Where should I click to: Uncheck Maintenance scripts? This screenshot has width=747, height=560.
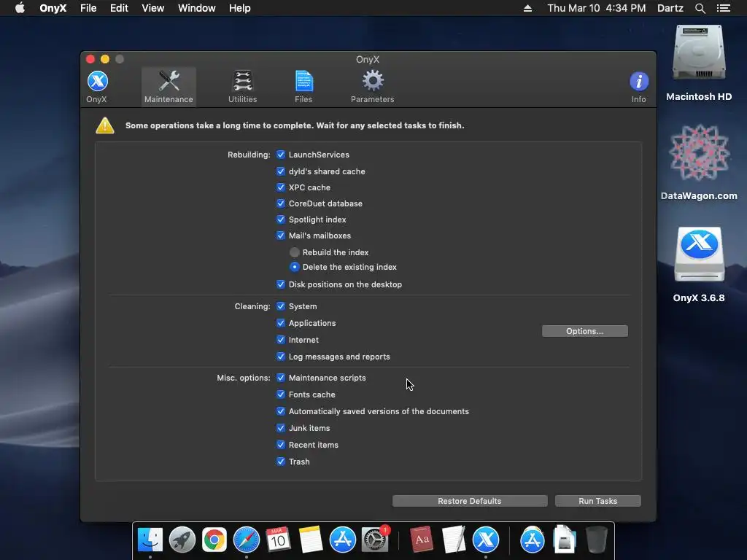281,378
